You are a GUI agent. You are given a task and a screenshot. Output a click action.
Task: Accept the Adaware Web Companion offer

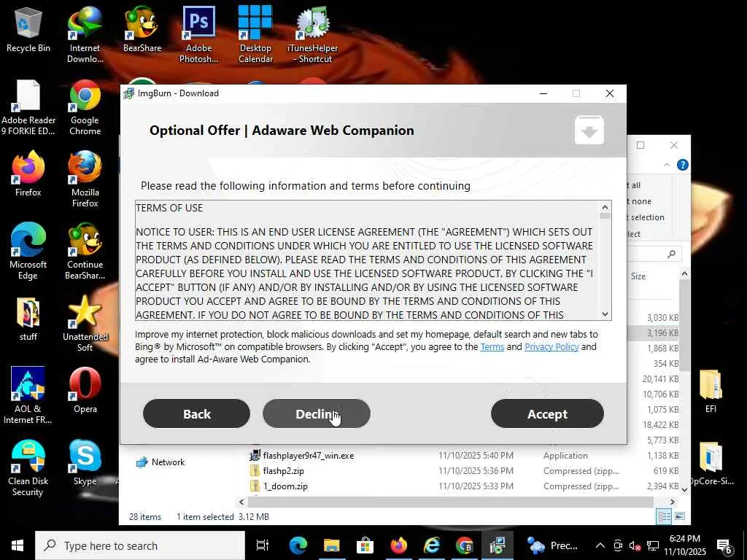coord(547,414)
